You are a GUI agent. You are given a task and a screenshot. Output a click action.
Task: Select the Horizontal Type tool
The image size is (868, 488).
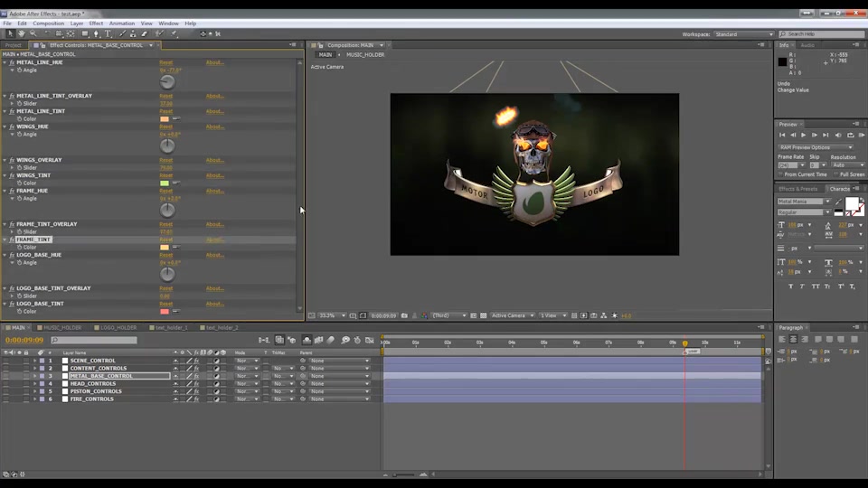[x=108, y=33]
